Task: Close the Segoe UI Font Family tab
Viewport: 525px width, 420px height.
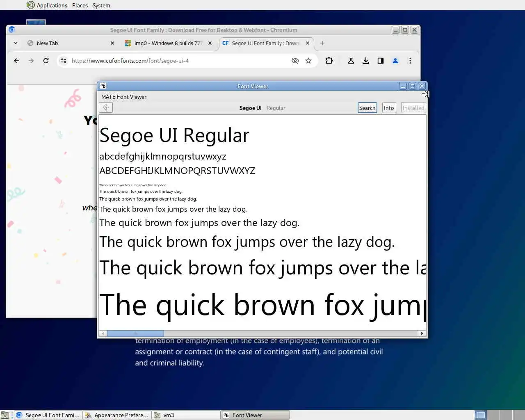Action: [x=308, y=43]
